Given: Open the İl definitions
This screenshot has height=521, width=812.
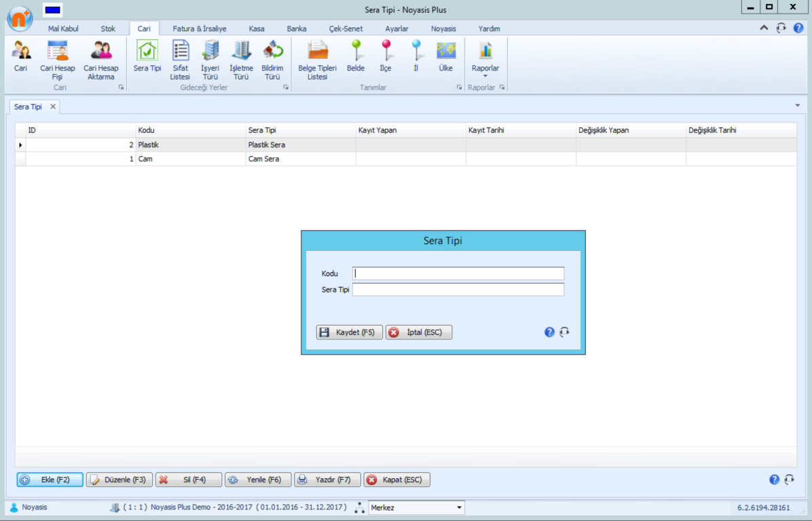Looking at the screenshot, I should click(x=416, y=56).
